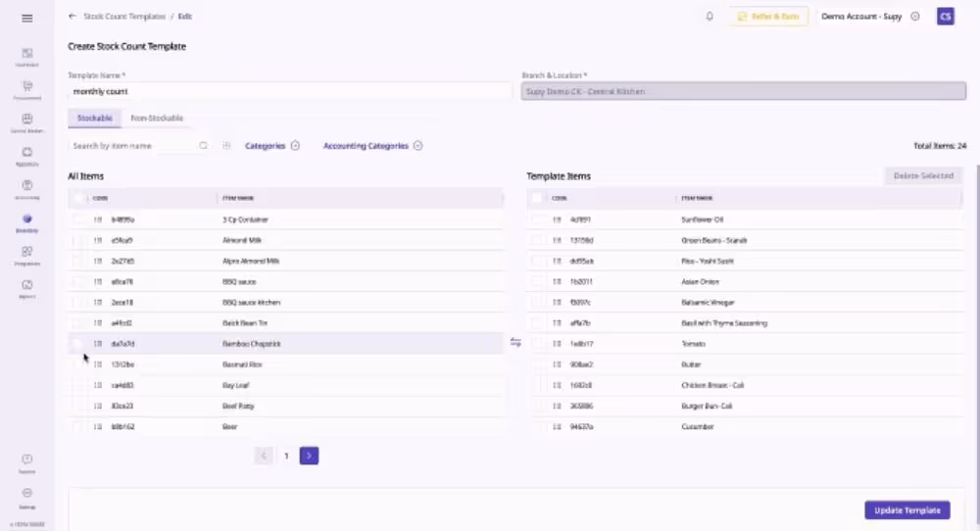Click the Update Template button
This screenshot has width=980, height=531.
(906, 510)
